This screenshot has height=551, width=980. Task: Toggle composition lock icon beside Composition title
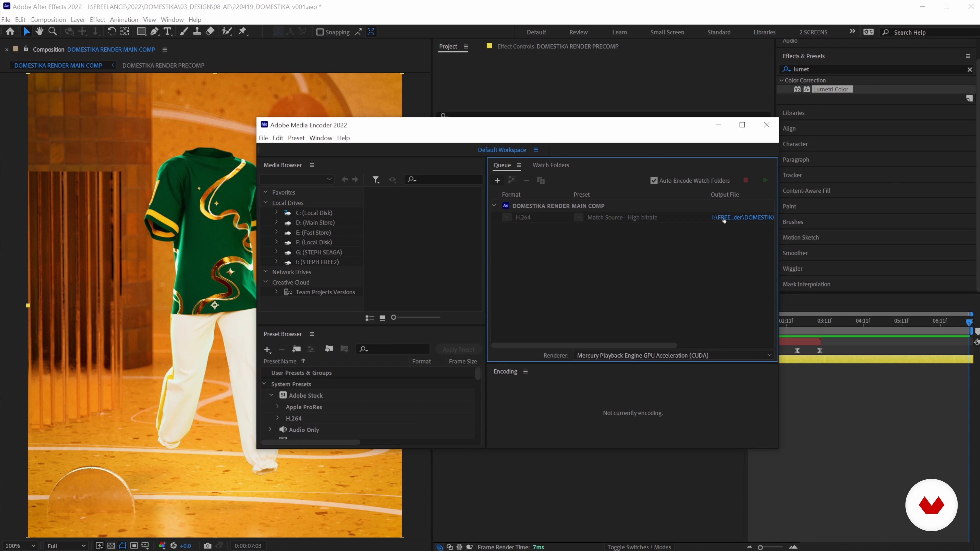[x=26, y=49]
